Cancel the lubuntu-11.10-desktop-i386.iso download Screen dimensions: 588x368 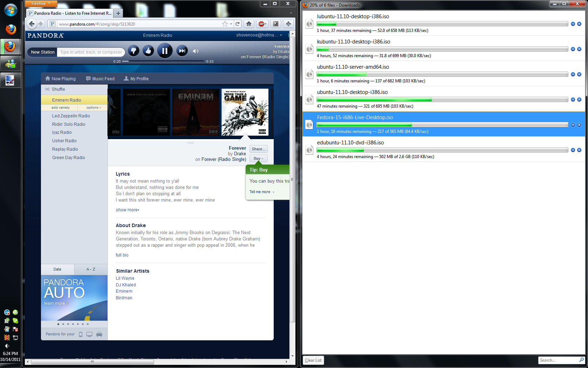[x=579, y=24]
